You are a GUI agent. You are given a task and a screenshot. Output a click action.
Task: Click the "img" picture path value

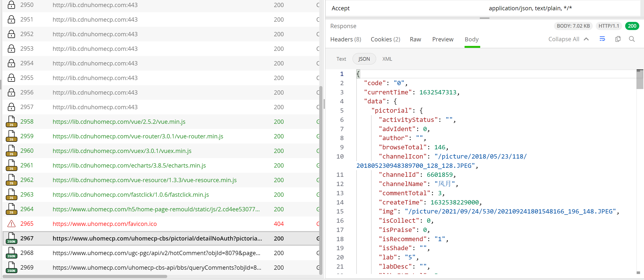[510, 211]
